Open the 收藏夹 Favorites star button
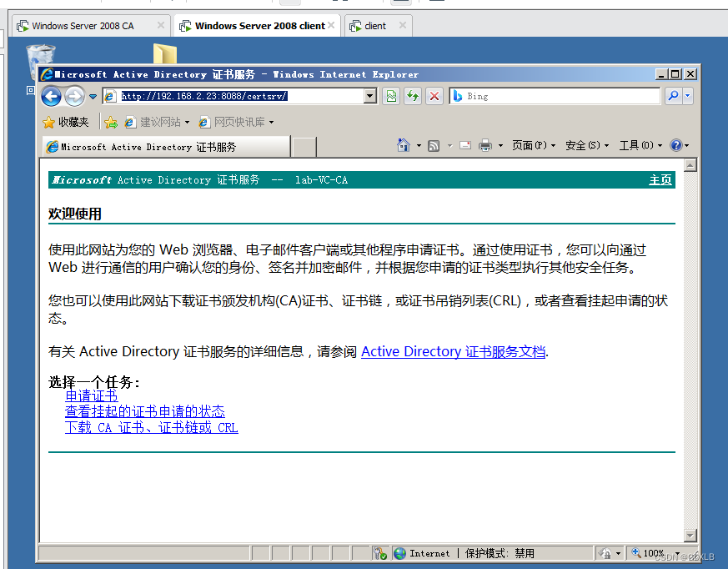The image size is (728, 569). pyautogui.click(x=66, y=122)
